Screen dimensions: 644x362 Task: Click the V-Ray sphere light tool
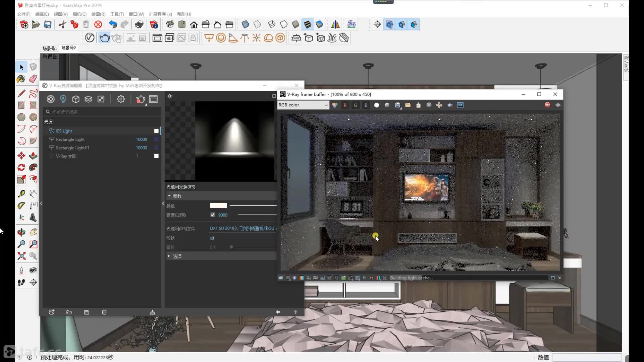tap(221, 38)
